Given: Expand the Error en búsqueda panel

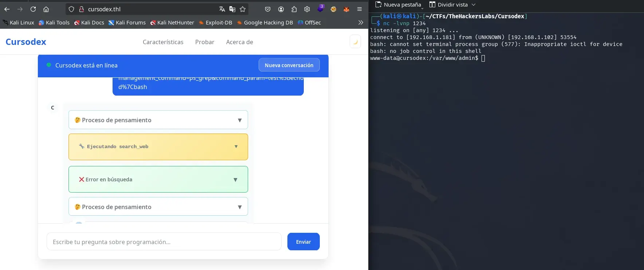Looking at the screenshot, I should click(158, 180).
